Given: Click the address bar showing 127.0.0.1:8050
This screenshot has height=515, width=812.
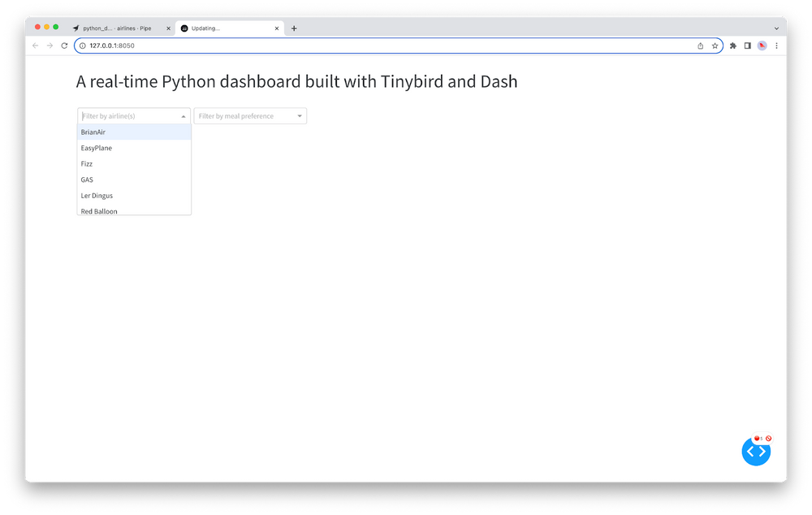Looking at the screenshot, I should [325, 46].
